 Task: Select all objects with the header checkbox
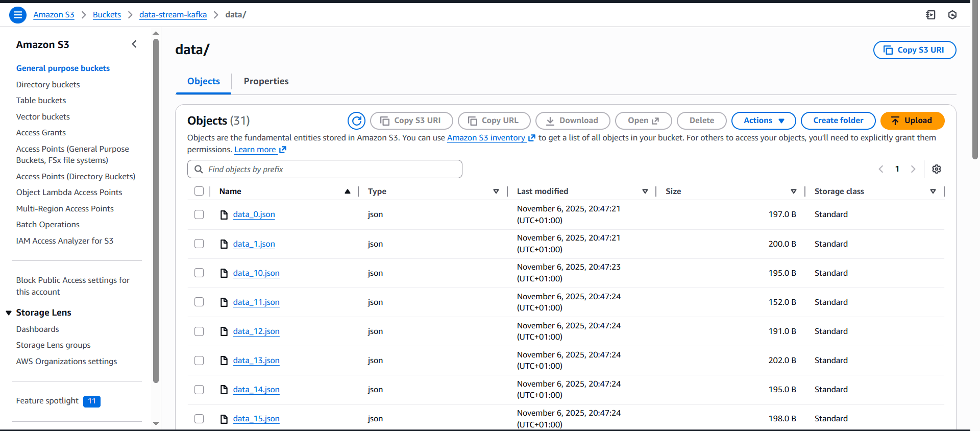tap(199, 191)
